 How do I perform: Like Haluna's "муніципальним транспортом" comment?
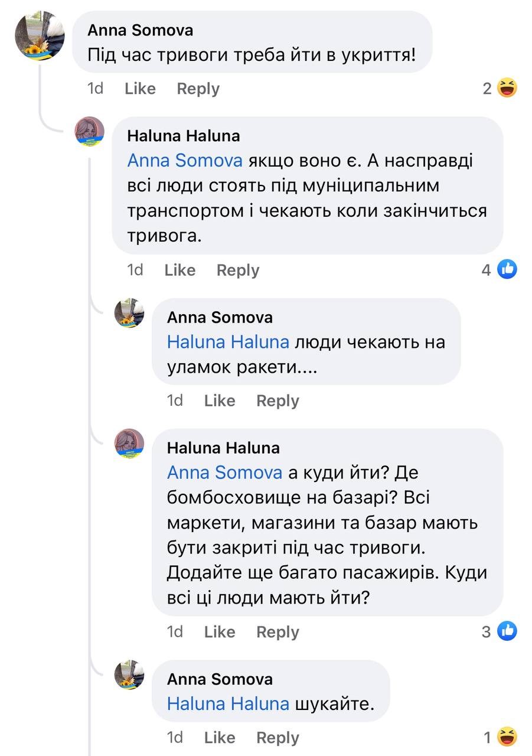pyautogui.click(x=179, y=270)
